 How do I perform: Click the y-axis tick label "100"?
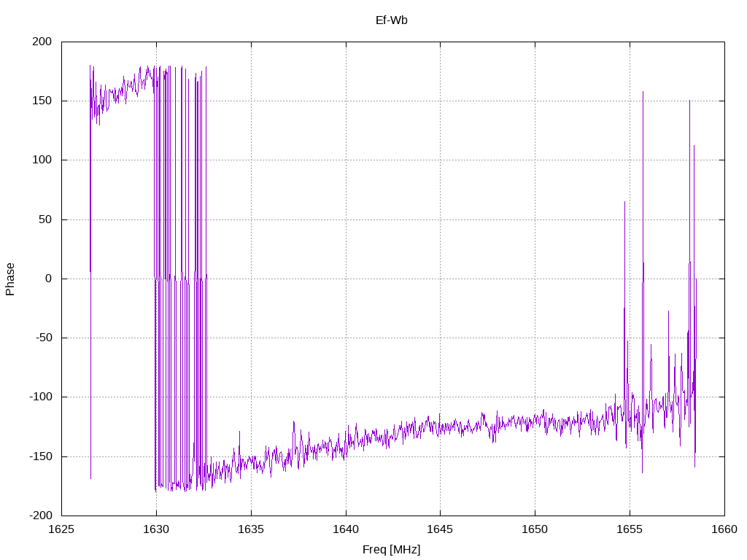[42, 160]
